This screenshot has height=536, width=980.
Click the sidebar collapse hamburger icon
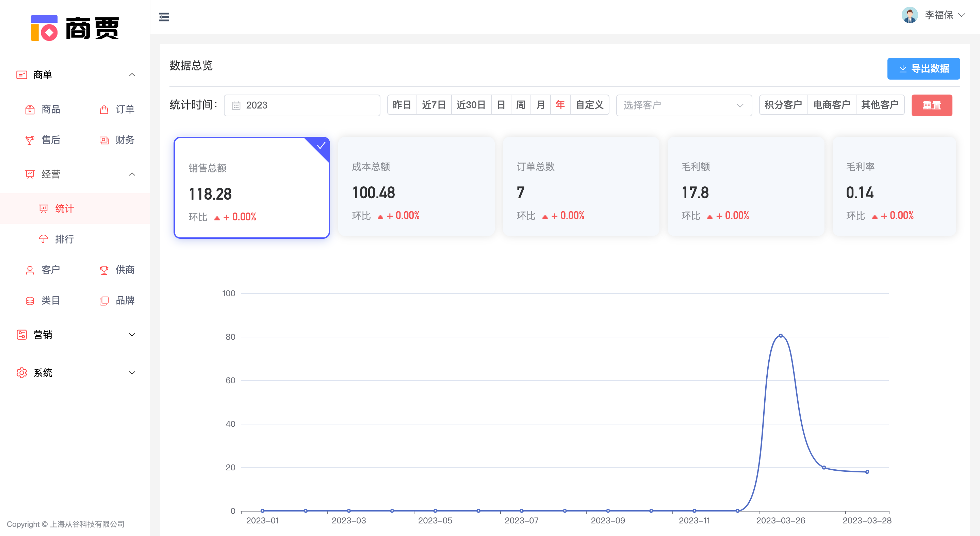pos(164,17)
